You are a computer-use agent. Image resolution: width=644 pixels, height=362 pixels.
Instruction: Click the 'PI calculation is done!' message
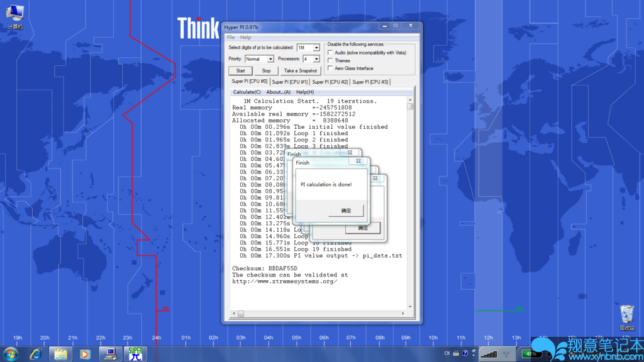tap(326, 185)
